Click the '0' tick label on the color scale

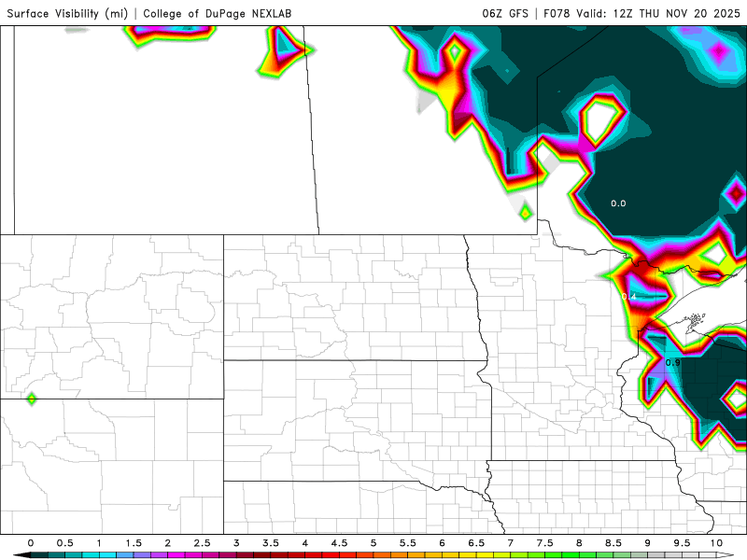coord(31,543)
